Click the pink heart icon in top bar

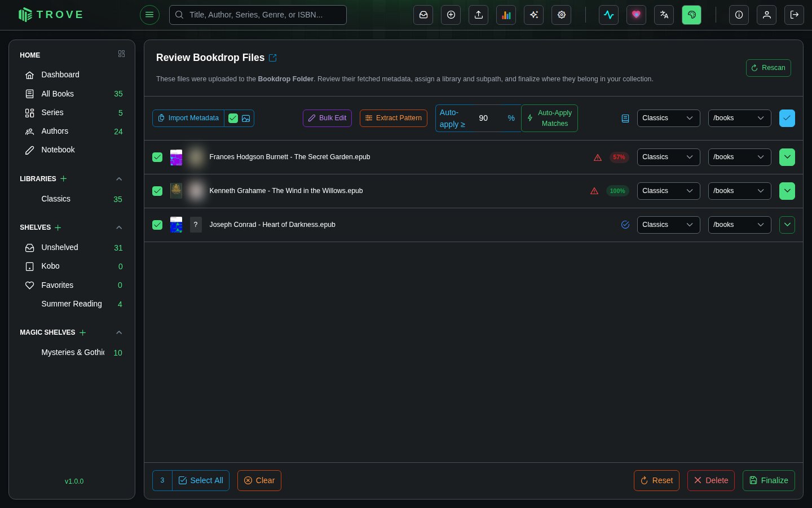(x=637, y=15)
